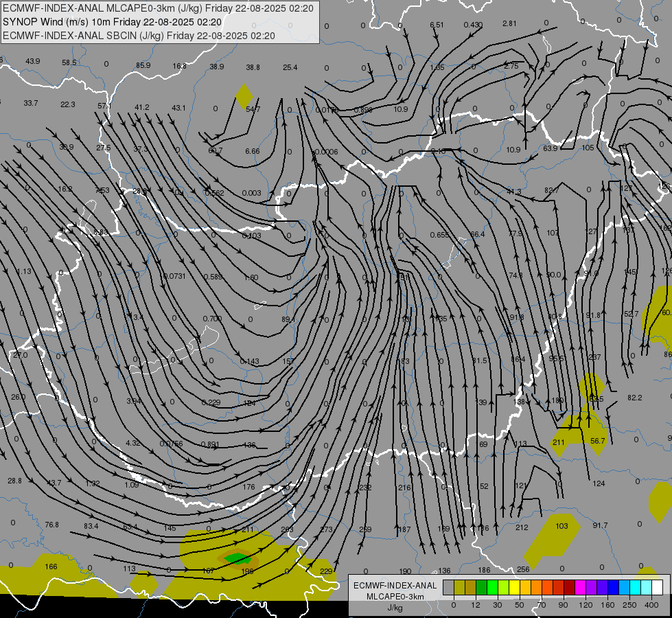Click the map value 89.1
Screen dimensions: 672x618
288,319
